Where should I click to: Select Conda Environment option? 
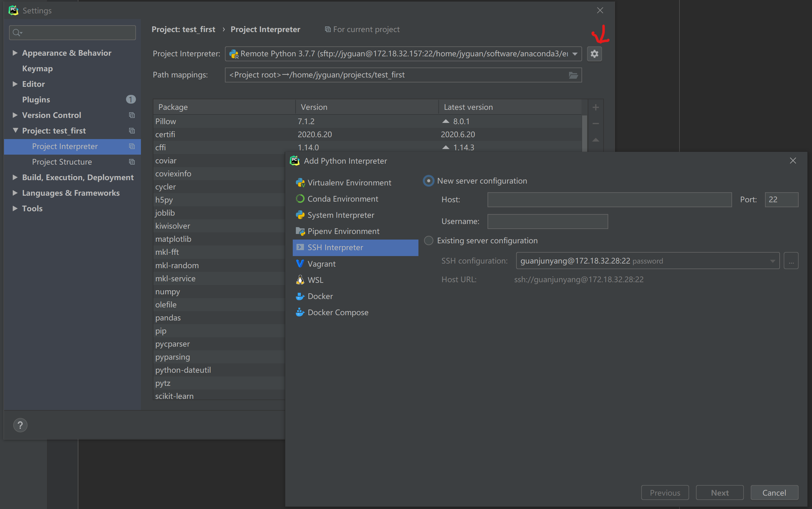click(342, 198)
